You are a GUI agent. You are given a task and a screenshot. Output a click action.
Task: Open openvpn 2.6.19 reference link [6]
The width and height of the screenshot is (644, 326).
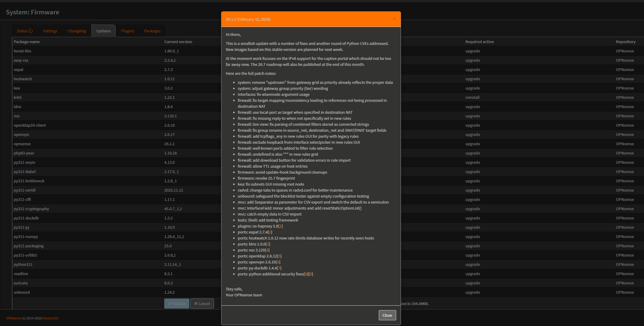278,262
